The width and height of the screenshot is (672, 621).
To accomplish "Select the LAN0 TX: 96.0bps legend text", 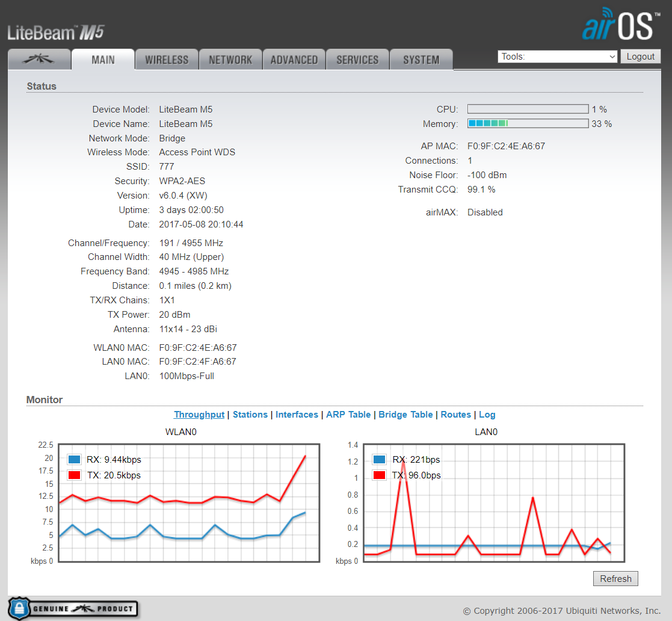I will coord(416,475).
